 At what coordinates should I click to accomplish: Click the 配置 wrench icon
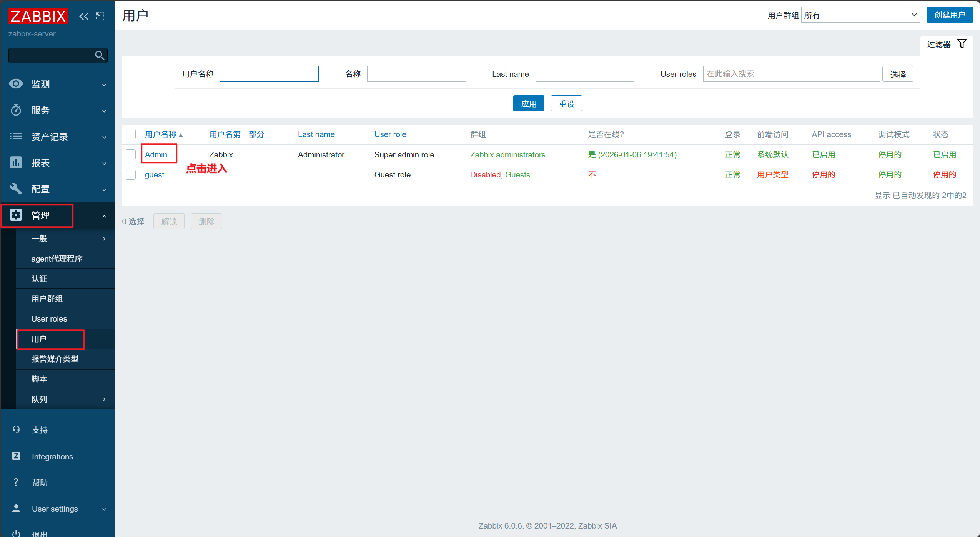(16, 189)
